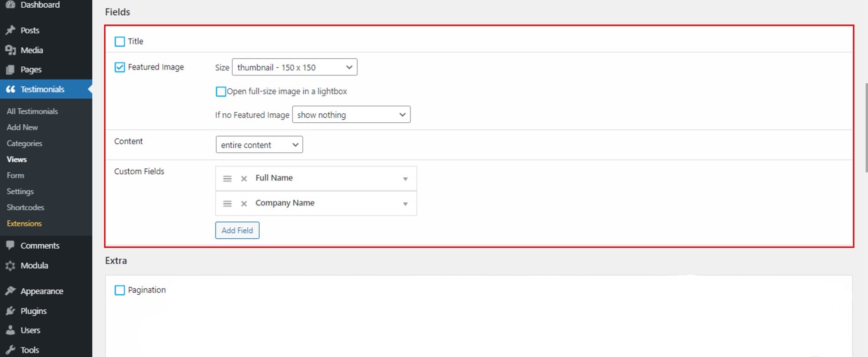Grab the Company Name drag handle icon
Screen dimensions: 868x357
[x=227, y=204]
